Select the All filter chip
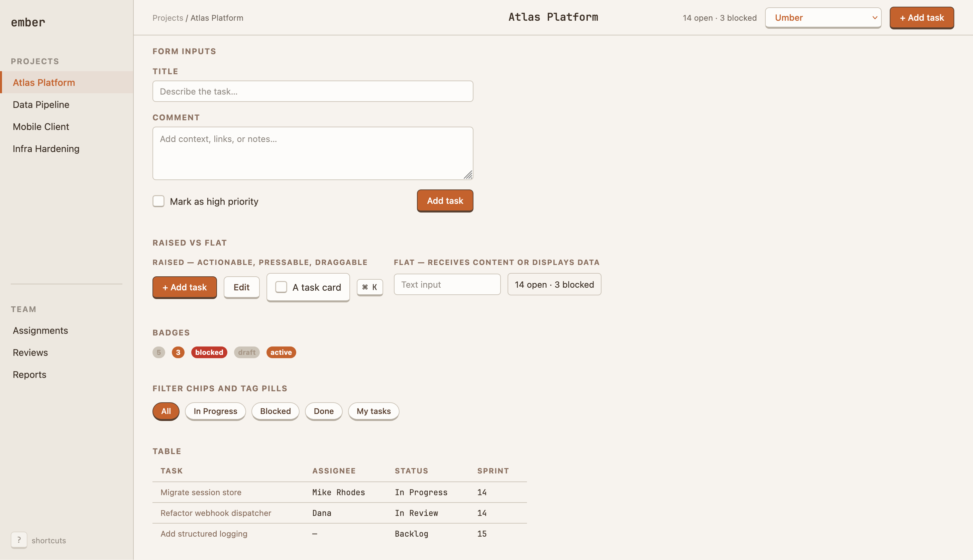 166,411
